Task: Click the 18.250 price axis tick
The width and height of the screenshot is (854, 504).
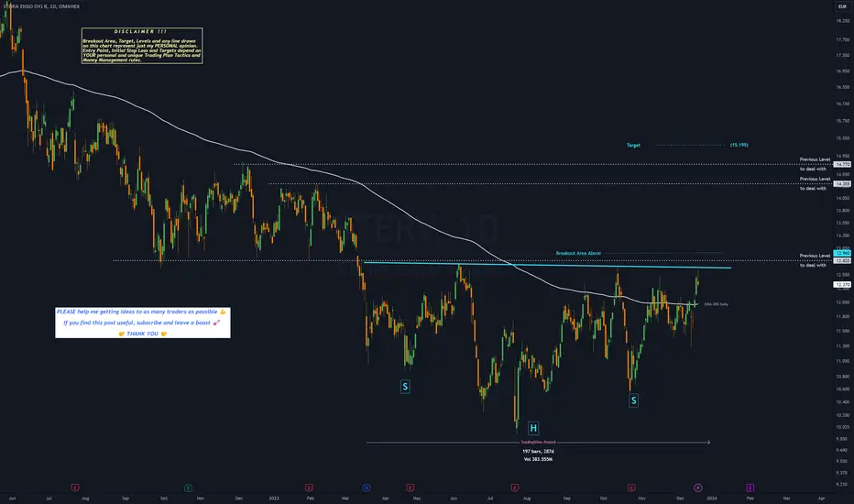Action: [842, 21]
